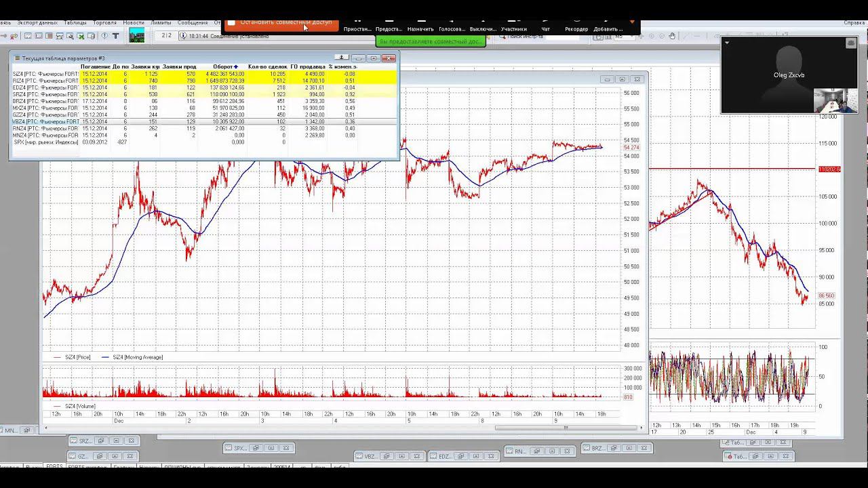868x488 pixels.
Task: Open Голосование in the sharing bar
Action: point(452,26)
